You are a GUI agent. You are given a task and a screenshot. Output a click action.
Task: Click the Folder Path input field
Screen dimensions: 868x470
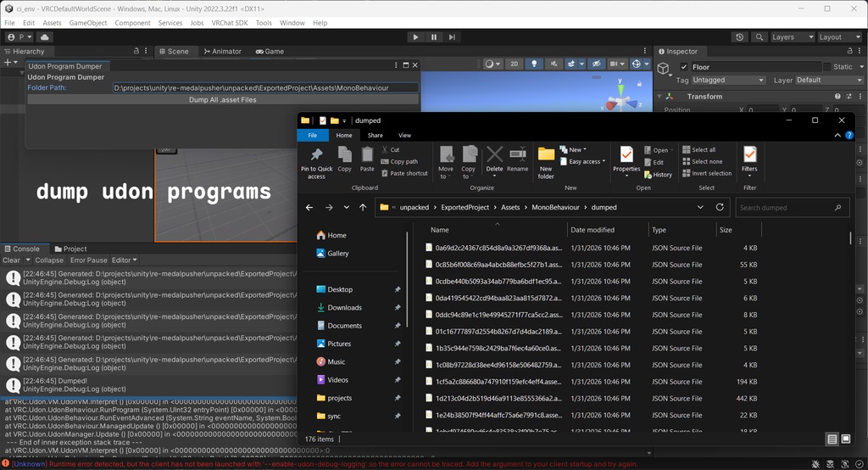pos(265,87)
